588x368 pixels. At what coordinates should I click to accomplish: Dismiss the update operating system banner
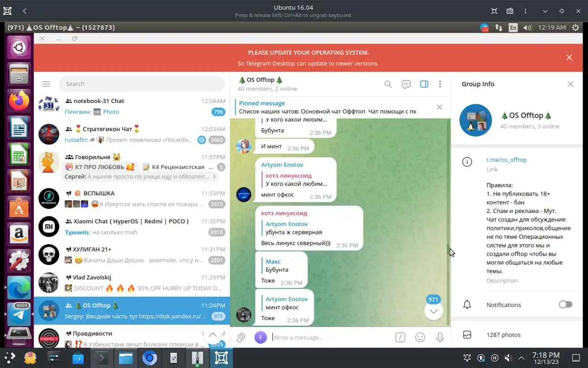(569, 57)
